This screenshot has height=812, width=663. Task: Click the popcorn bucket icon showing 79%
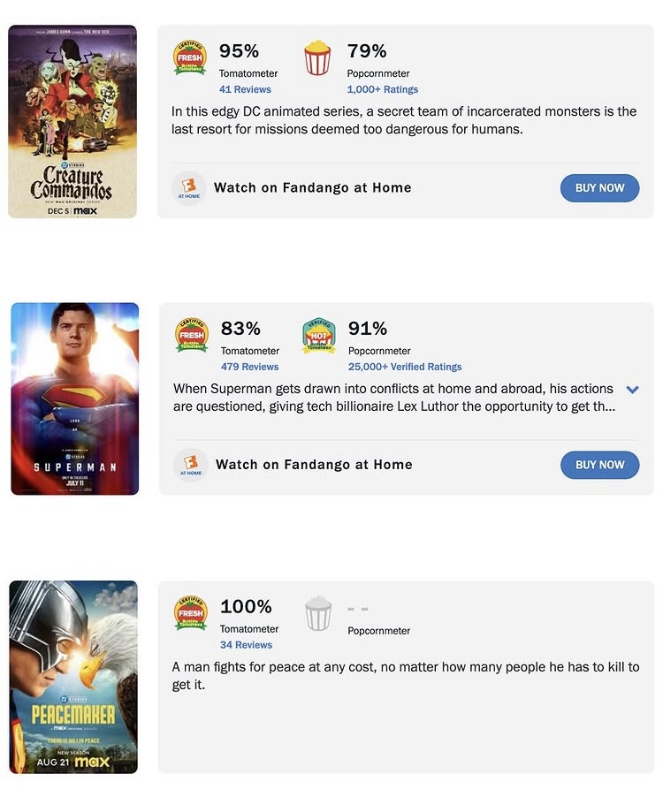click(x=317, y=58)
